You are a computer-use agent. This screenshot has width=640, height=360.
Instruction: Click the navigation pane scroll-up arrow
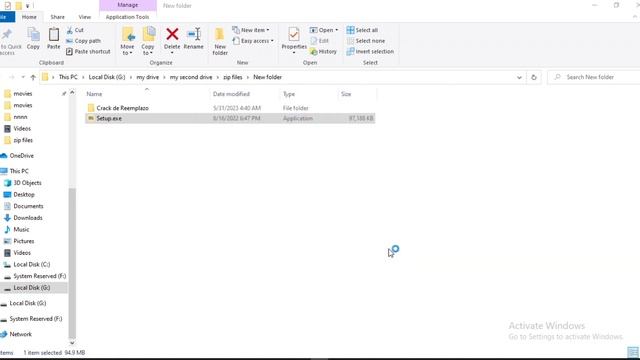click(x=72, y=93)
